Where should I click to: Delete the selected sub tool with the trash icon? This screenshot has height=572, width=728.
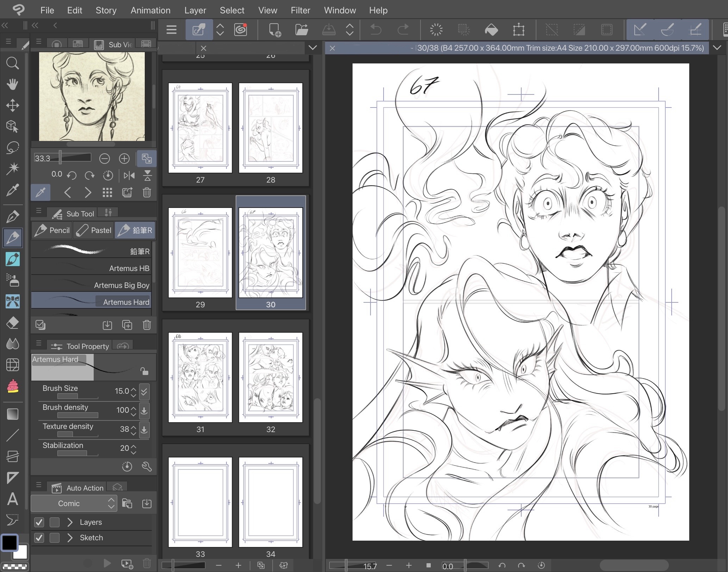[147, 325]
